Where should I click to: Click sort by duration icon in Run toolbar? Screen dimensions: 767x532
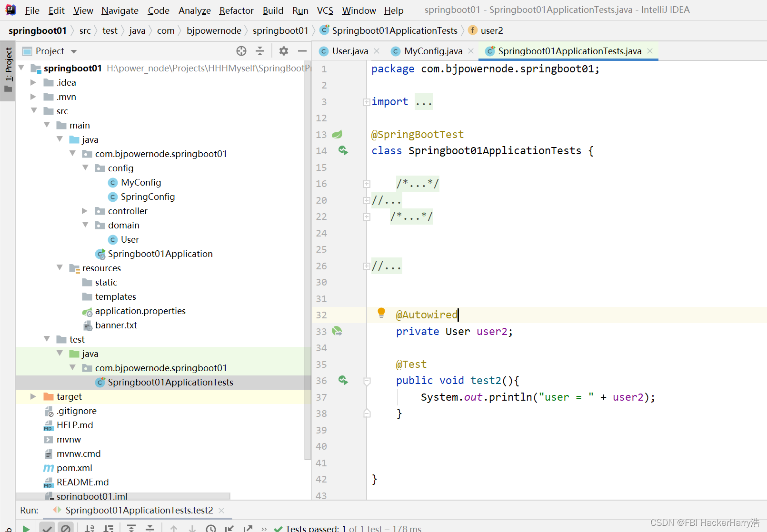pos(109,528)
